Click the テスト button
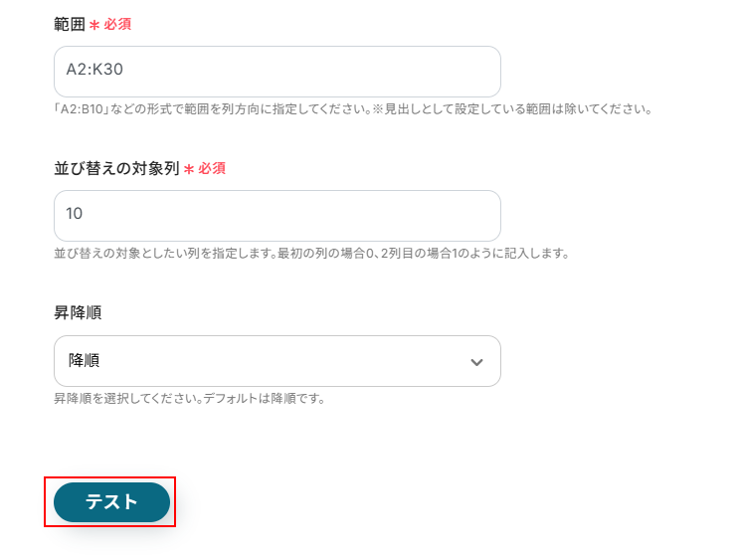Viewport: 739px width, 560px height. 111,502
